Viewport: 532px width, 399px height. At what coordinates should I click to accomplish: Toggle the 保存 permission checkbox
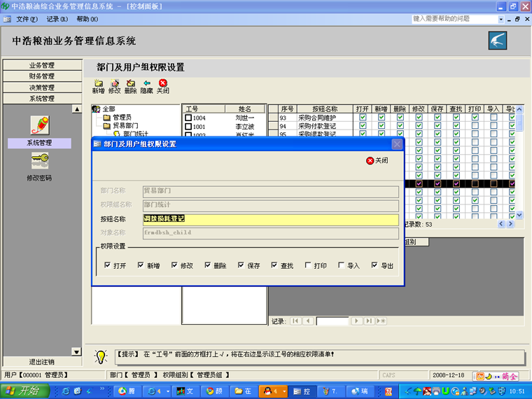coord(241,265)
